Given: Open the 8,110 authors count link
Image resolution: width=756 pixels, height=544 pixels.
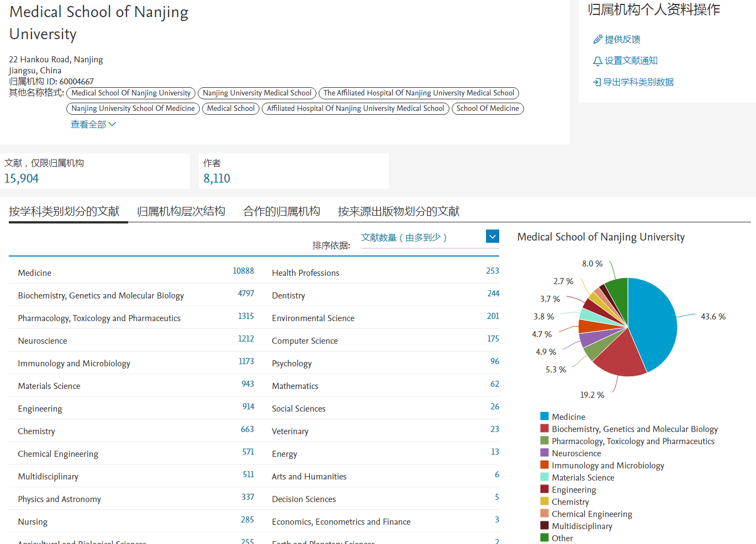Looking at the screenshot, I should click(x=216, y=178).
